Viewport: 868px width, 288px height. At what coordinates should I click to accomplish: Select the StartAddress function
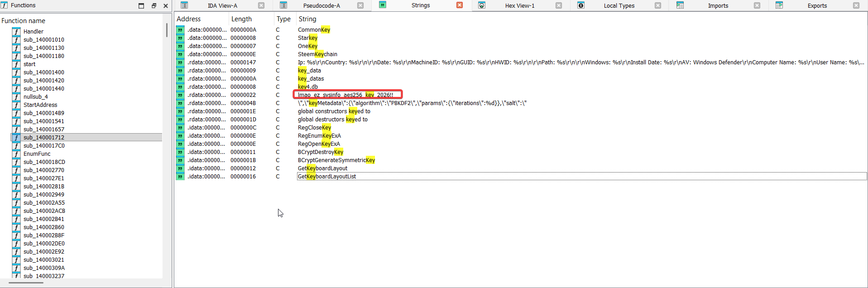40,105
